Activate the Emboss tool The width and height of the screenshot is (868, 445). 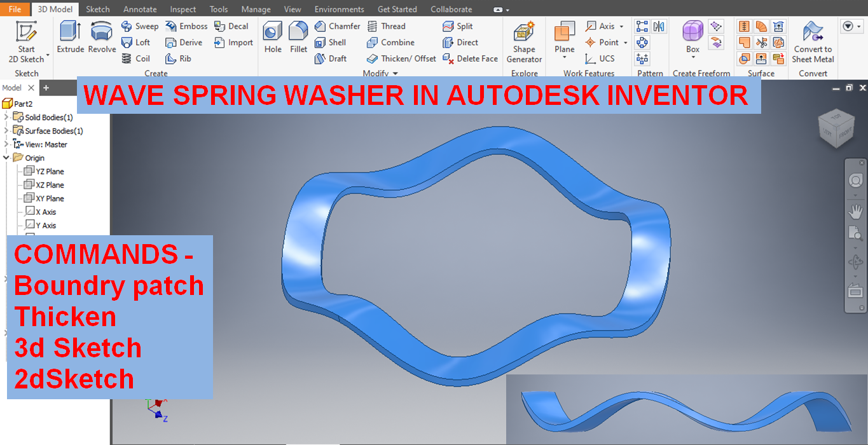tap(186, 26)
